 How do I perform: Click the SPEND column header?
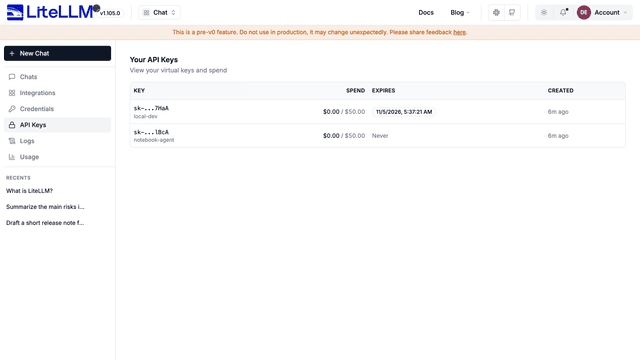click(x=355, y=91)
